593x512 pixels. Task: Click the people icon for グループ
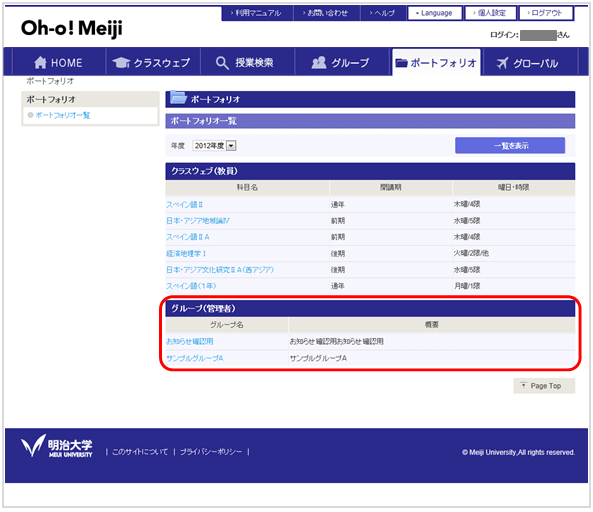pos(319,62)
